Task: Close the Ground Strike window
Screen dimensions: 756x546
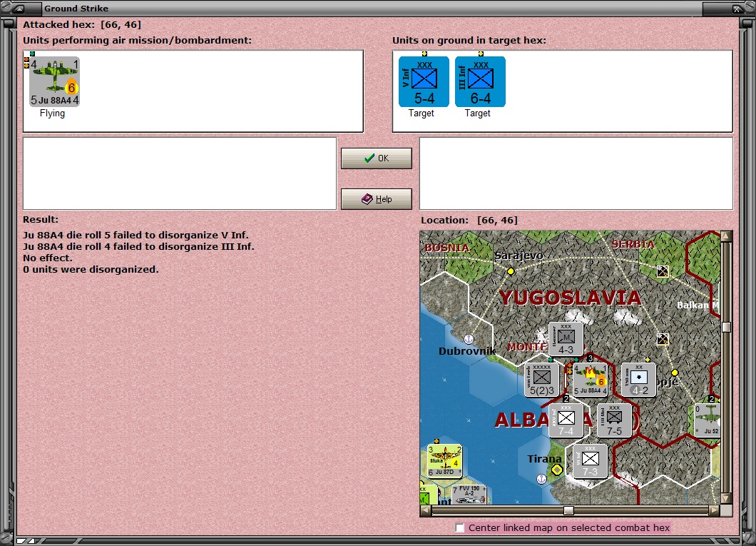Action: [737, 8]
